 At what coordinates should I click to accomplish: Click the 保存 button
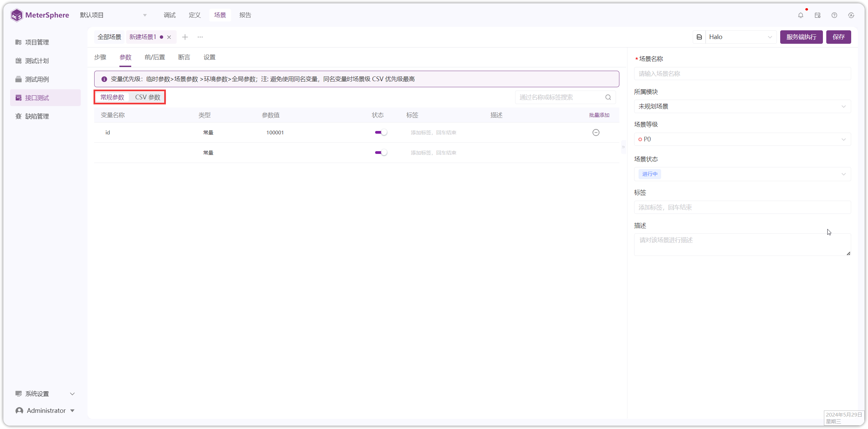tap(838, 37)
